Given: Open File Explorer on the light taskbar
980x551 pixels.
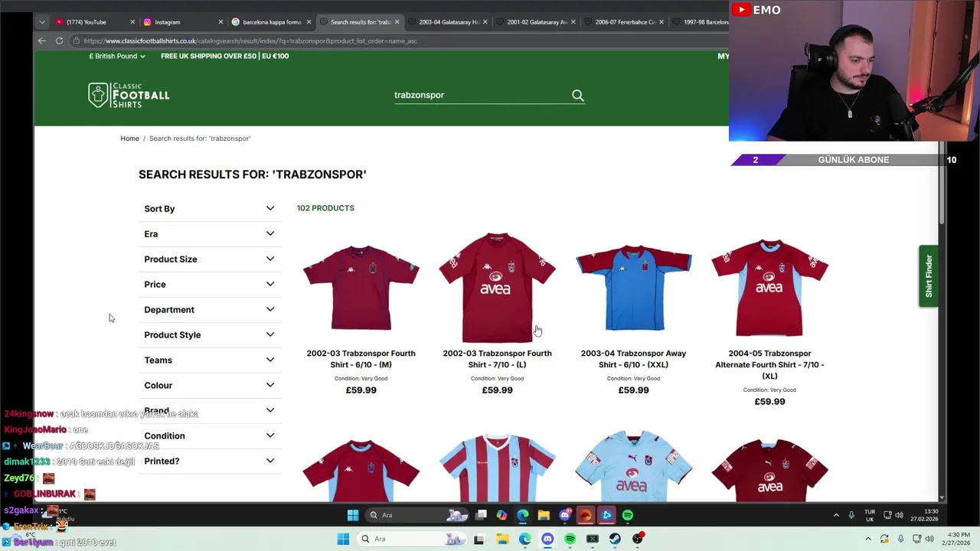Looking at the screenshot, I should [502, 539].
